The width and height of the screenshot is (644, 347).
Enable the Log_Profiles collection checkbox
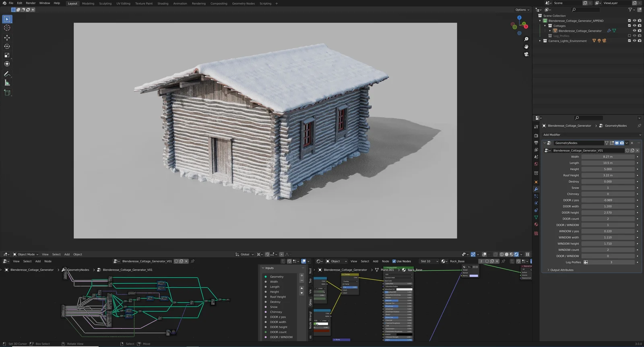[630, 36]
